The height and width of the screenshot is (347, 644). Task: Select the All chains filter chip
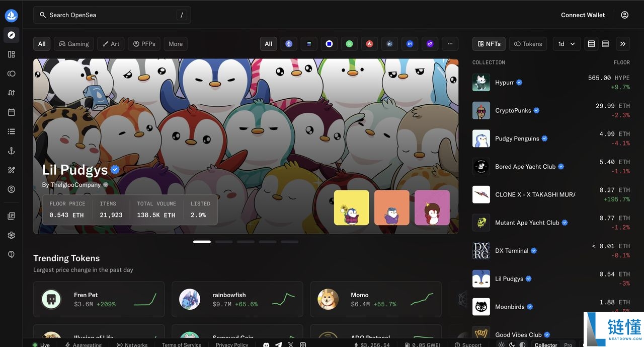click(269, 44)
